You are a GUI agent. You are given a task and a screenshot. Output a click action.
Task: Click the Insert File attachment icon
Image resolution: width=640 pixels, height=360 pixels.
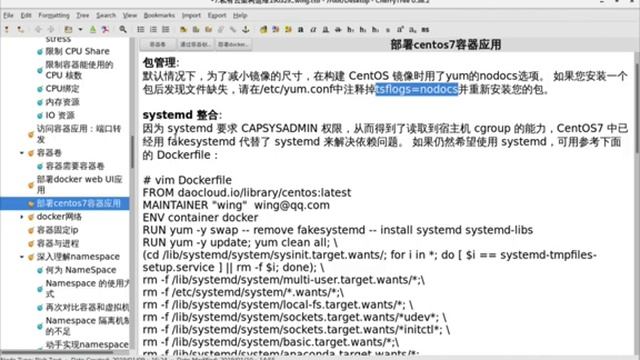click(x=221, y=29)
